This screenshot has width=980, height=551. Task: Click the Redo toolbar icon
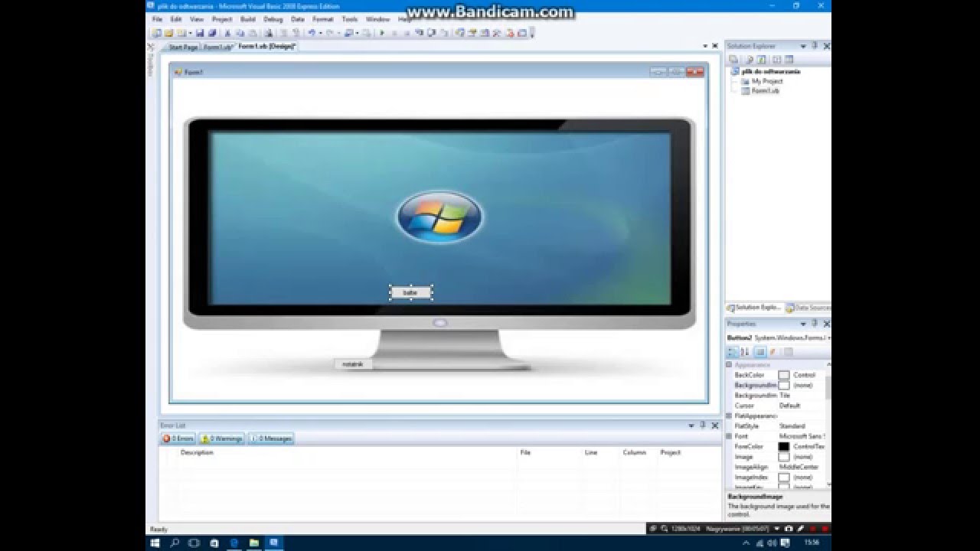[x=330, y=33]
